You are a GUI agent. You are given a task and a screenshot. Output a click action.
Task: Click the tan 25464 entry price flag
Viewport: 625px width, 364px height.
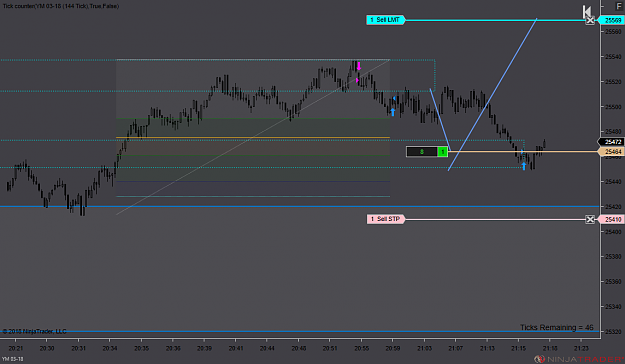pos(611,152)
